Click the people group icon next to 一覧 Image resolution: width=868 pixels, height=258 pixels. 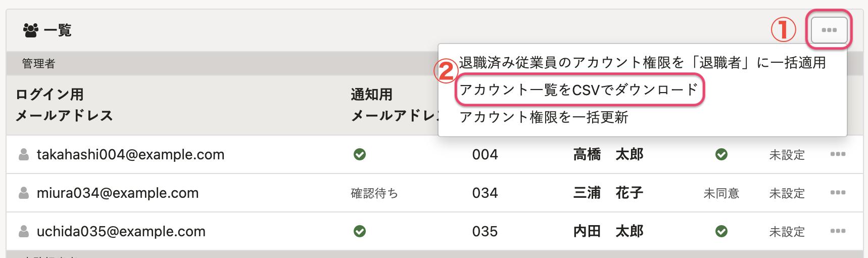(31, 30)
